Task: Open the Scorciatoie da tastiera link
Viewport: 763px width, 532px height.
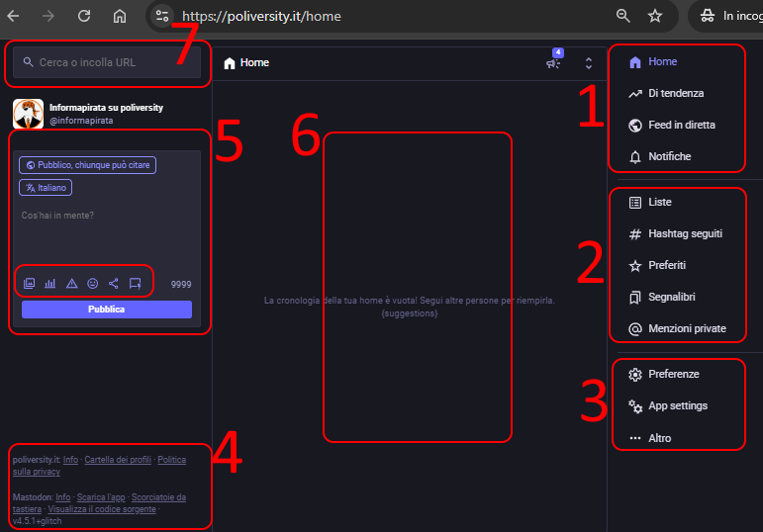Action: coord(156,497)
